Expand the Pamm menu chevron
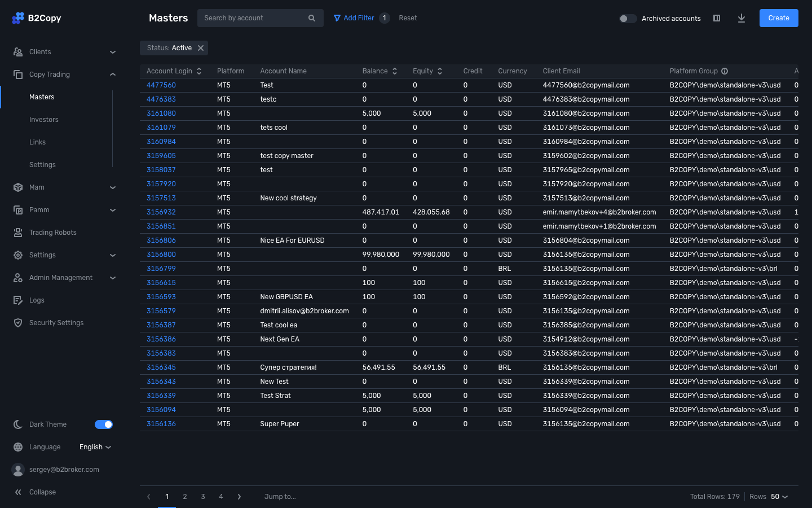This screenshot has height=508, width=812. 113,210
